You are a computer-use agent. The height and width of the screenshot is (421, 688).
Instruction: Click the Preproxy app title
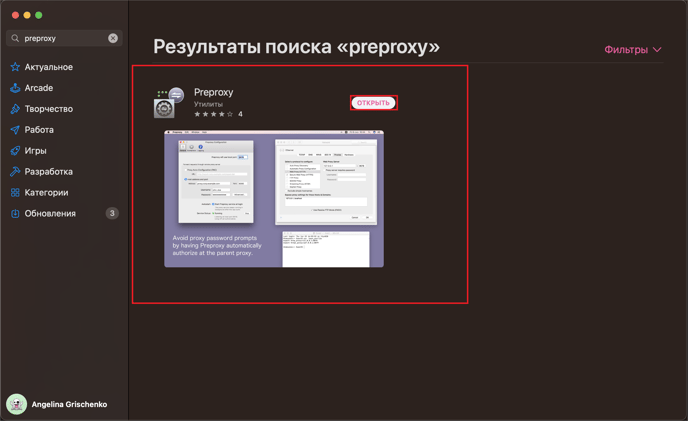tap(214, 92)
